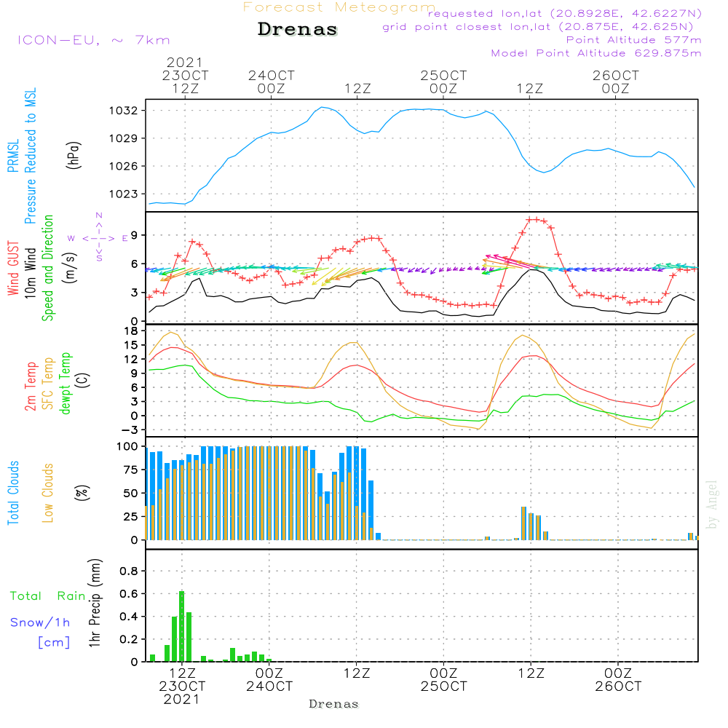The height and width of the screenshot is (728, 728).
Task: Click "Pressure Reduced to MSL" label
Action: coord(30,156)
